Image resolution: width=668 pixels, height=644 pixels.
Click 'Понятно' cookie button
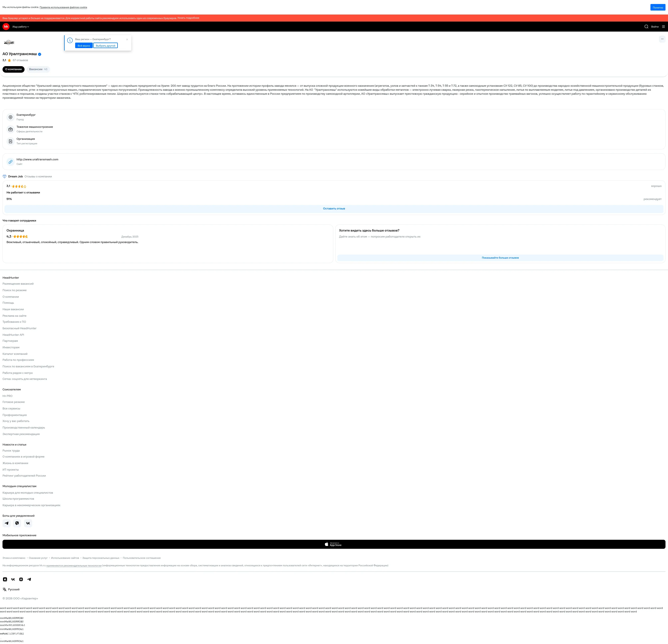658,8
